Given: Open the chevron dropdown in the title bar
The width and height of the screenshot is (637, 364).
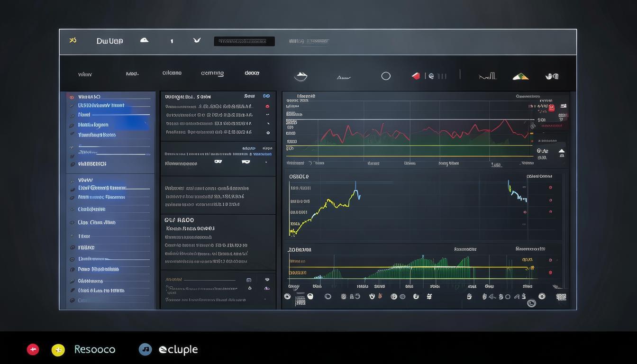Looking at the screenshot, I should tap(197, 40).
